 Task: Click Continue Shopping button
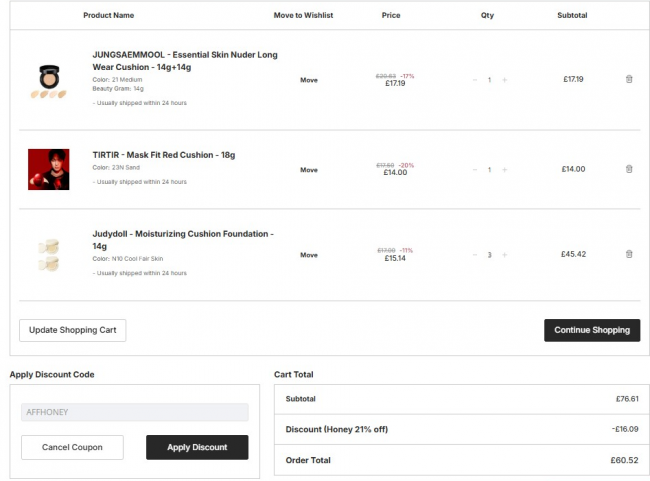click(592, 330)
